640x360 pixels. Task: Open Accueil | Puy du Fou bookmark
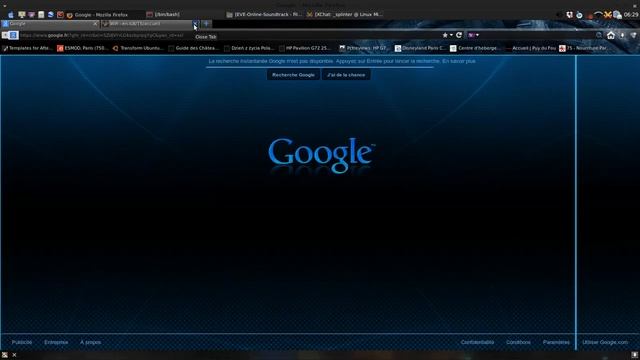point(531,48)
